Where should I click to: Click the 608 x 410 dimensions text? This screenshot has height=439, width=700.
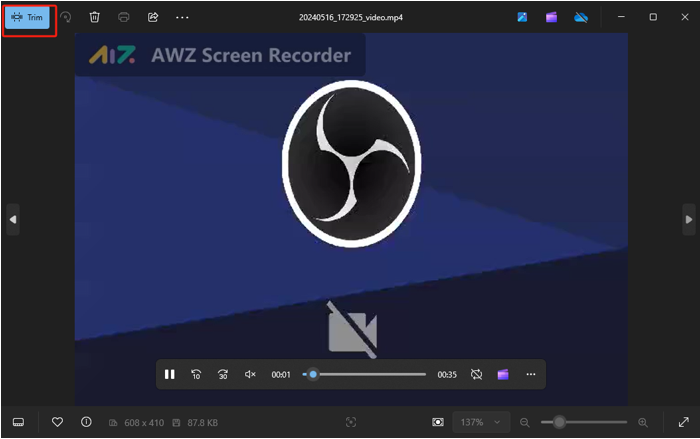pos(144,422)
